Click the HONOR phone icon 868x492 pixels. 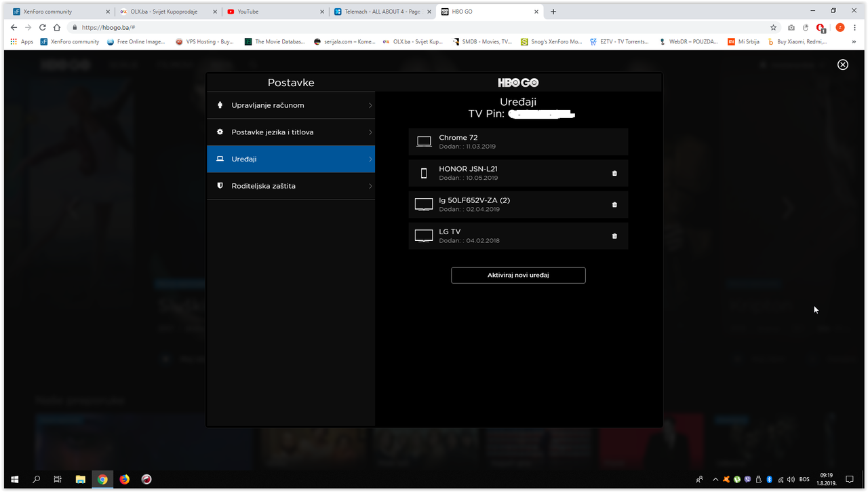coord(424,173)
